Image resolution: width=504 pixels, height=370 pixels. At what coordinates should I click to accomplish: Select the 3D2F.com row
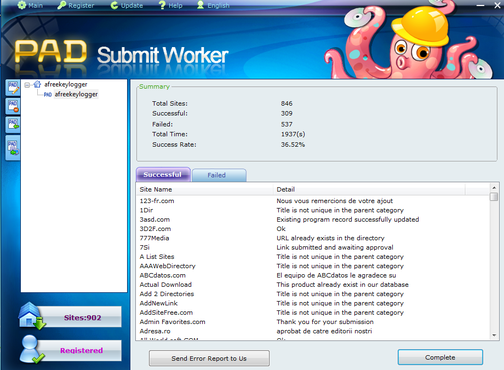click(312, 229)
